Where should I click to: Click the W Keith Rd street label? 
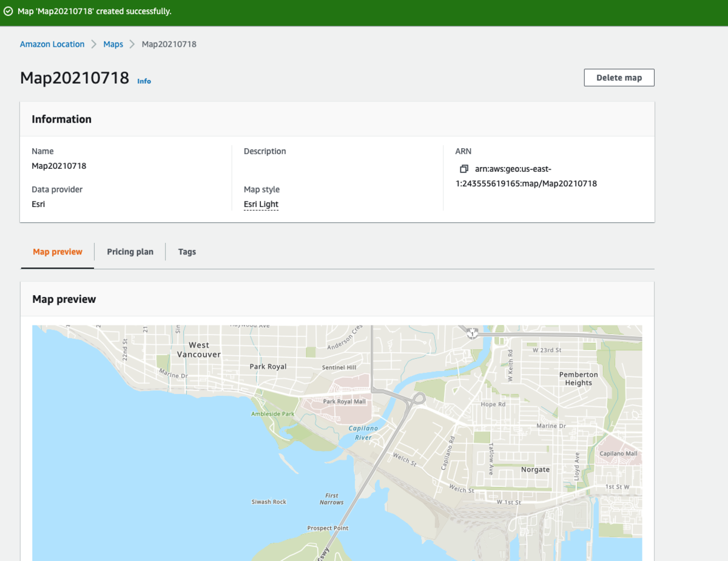[510, 367]
